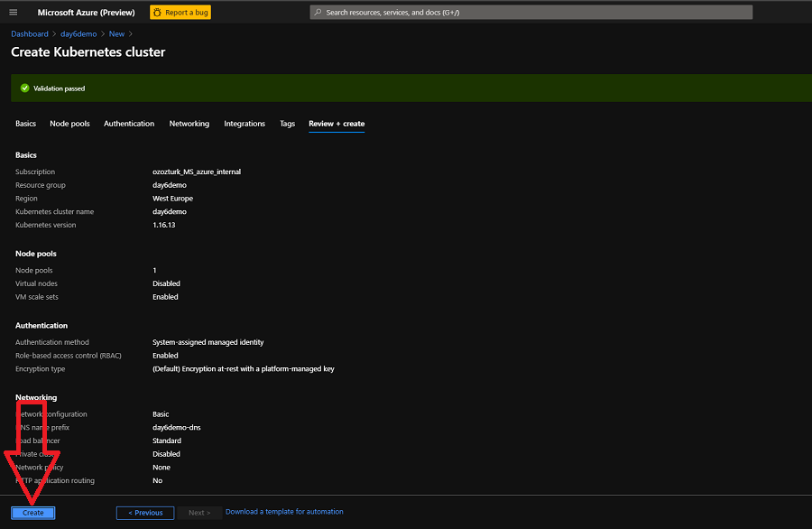Go to Dashboard breadcrumb link

tap(30, 34)
